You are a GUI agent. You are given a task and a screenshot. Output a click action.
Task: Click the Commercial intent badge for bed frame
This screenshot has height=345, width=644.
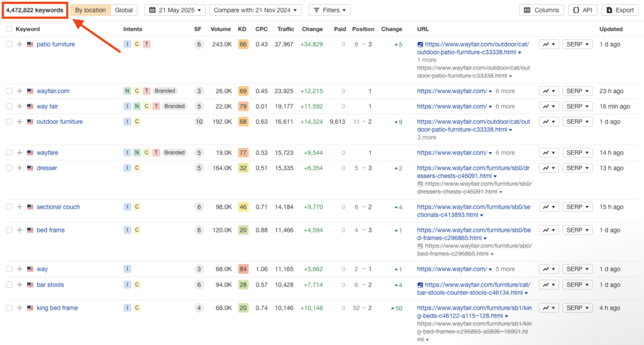click(136, 230)
